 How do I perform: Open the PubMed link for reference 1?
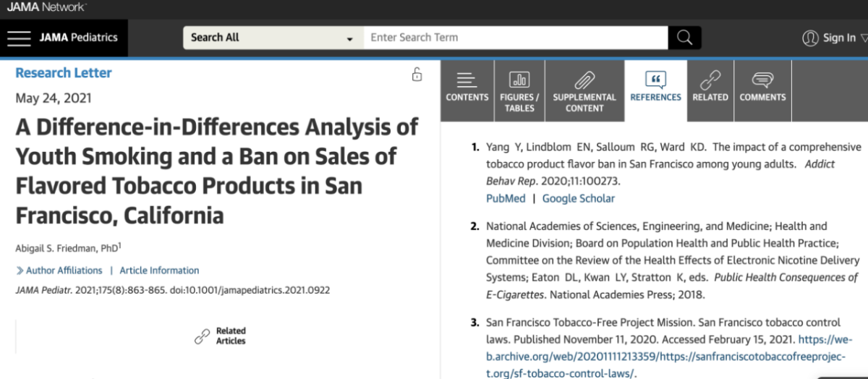tap(505, 198)
